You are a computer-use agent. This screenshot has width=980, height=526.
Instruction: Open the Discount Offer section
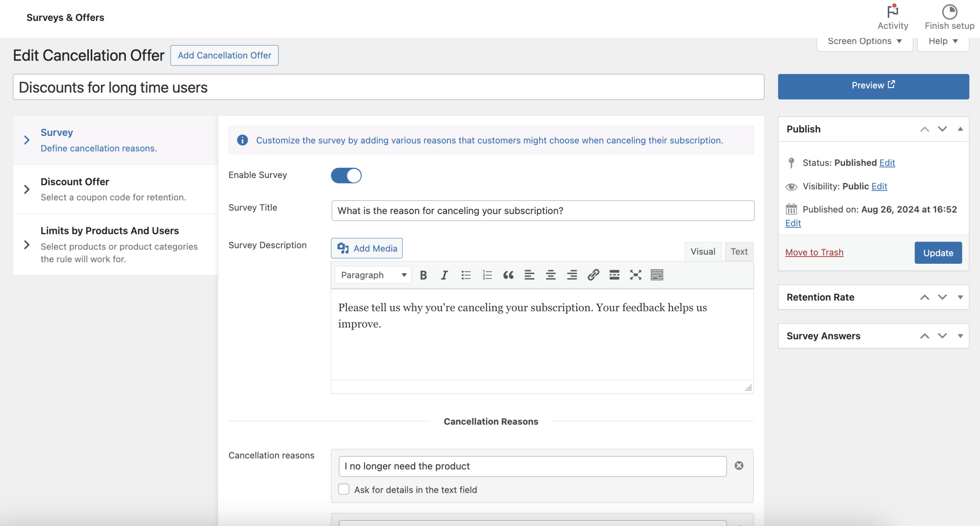pos(116,189)
